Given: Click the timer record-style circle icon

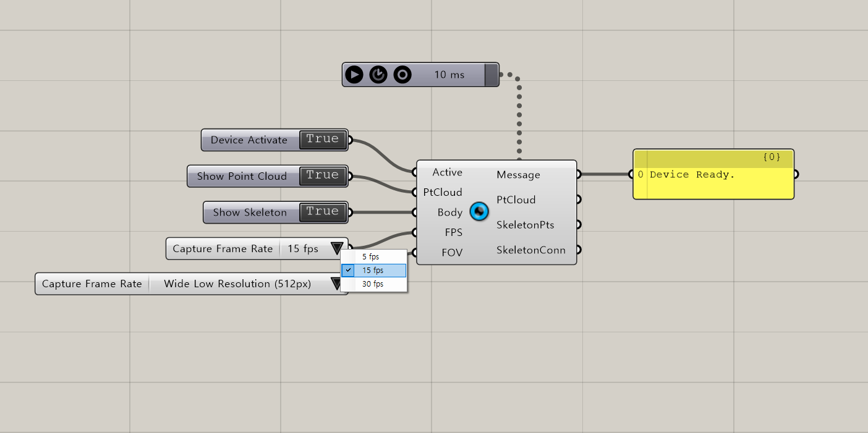Looking at the screenshot, I should [x=402, y=75].
